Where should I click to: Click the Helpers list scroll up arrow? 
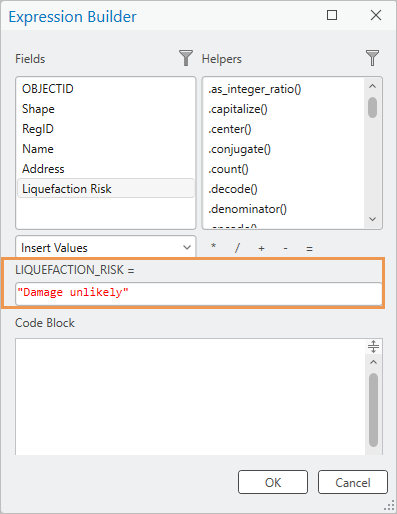373,86
